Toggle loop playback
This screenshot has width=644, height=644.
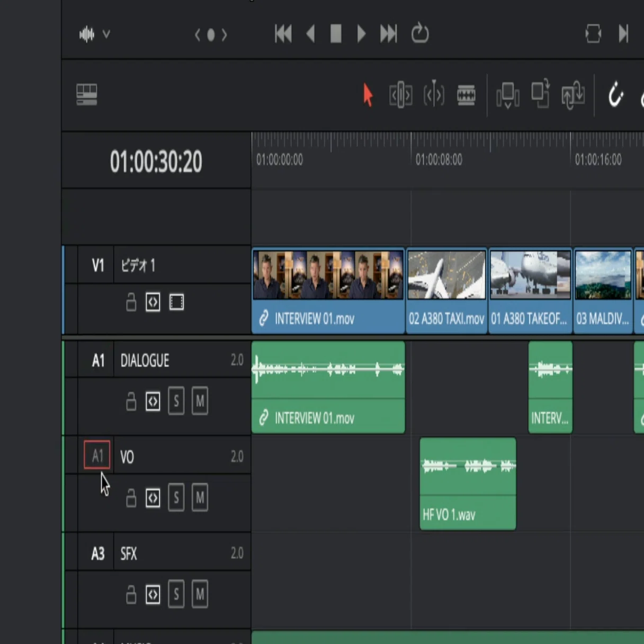tap(420, 33)
